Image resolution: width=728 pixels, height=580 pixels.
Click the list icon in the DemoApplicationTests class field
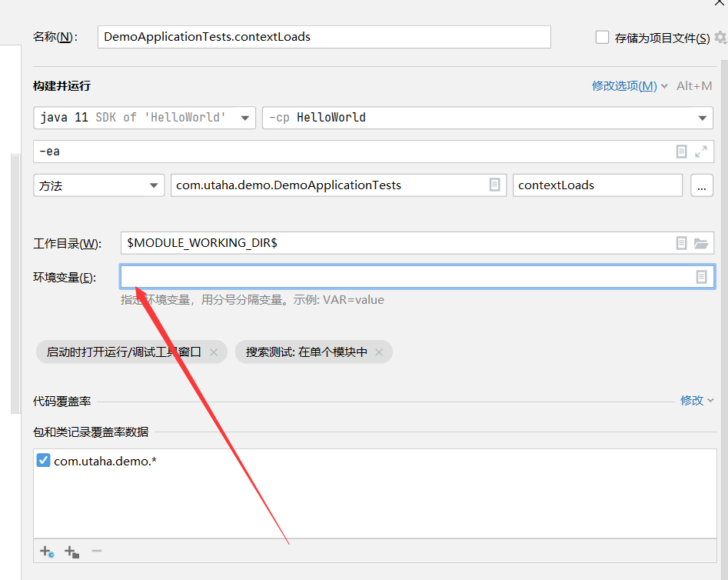494,185
